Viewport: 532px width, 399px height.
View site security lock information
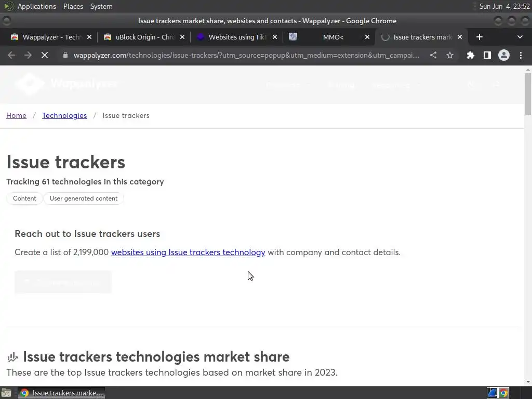tap(65, 55)
